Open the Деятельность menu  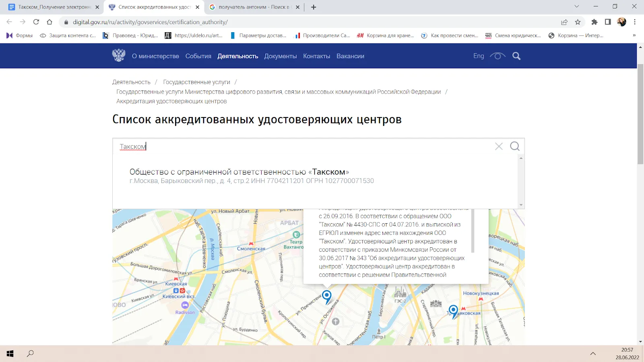point(238,56)
